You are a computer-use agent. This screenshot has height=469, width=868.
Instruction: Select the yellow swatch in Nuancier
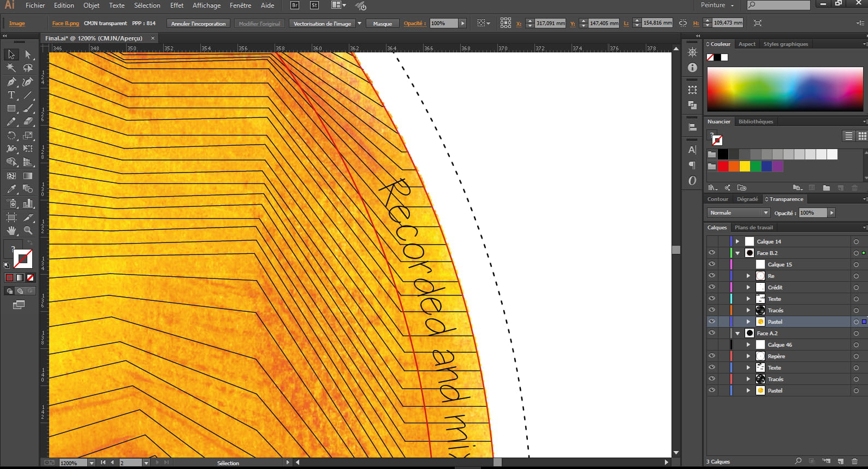(x=745, y=166)
